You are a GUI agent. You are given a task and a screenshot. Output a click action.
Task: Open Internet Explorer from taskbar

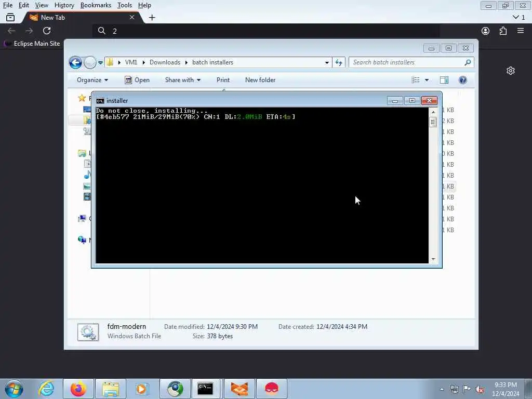pos(46,389)
